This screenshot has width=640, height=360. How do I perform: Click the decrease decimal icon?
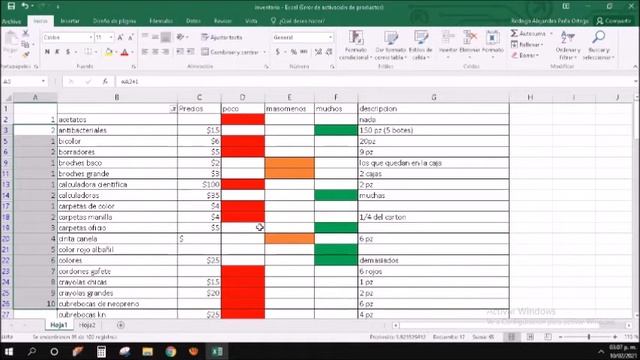pyautogui.click(x=329, y=52)
